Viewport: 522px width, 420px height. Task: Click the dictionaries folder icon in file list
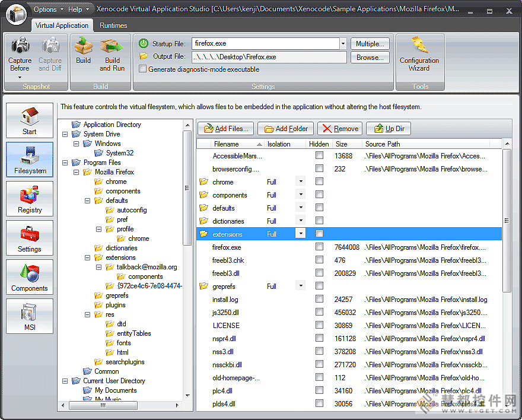click(203, 221)
